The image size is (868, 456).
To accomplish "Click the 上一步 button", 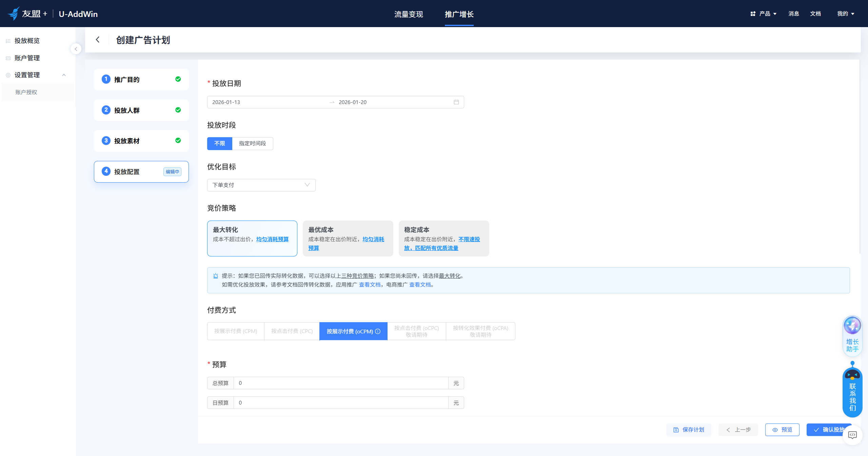I will [x=738, y=430].
